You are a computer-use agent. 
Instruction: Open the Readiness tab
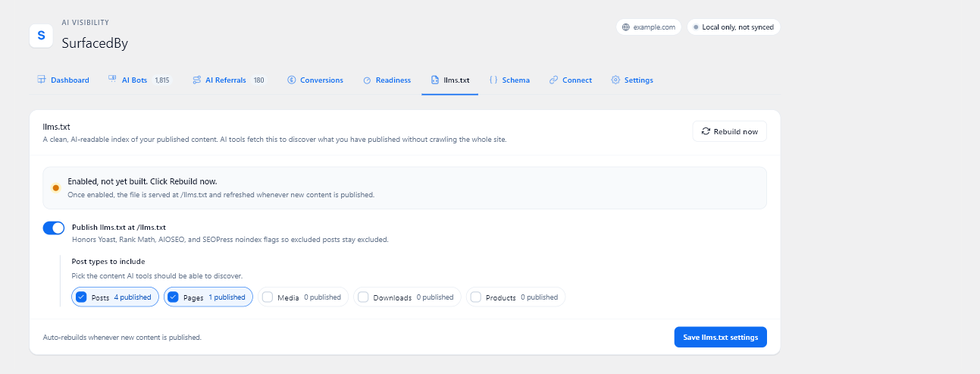(x=387, y=80)
